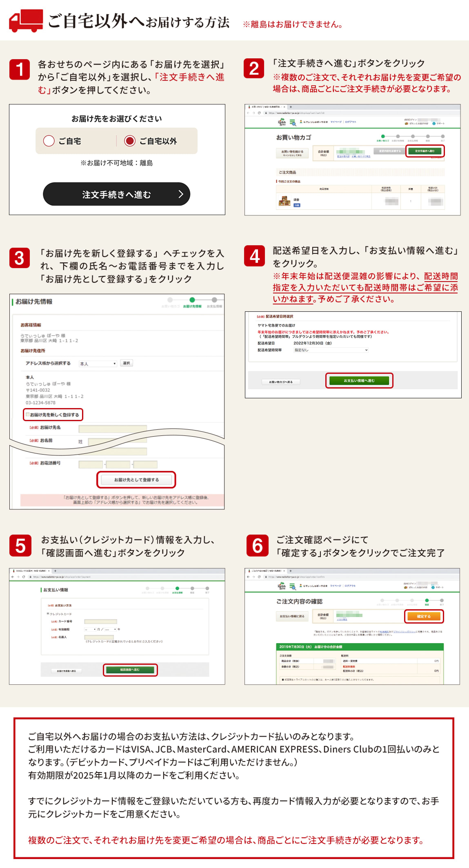Click the サポート info icon on confirmation page
The height and width of the screenshot is (868, 469).
click(x=433, y=587)
